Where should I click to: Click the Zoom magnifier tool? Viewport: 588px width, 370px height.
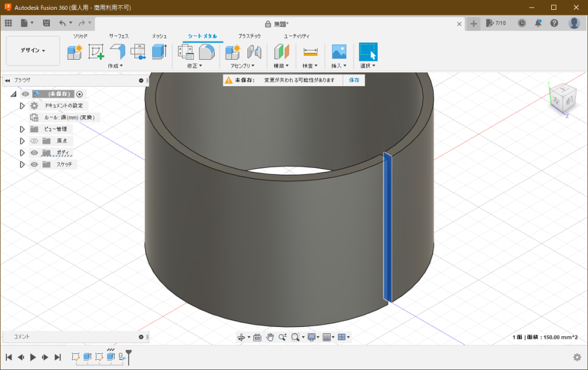[x=283, y=337]
